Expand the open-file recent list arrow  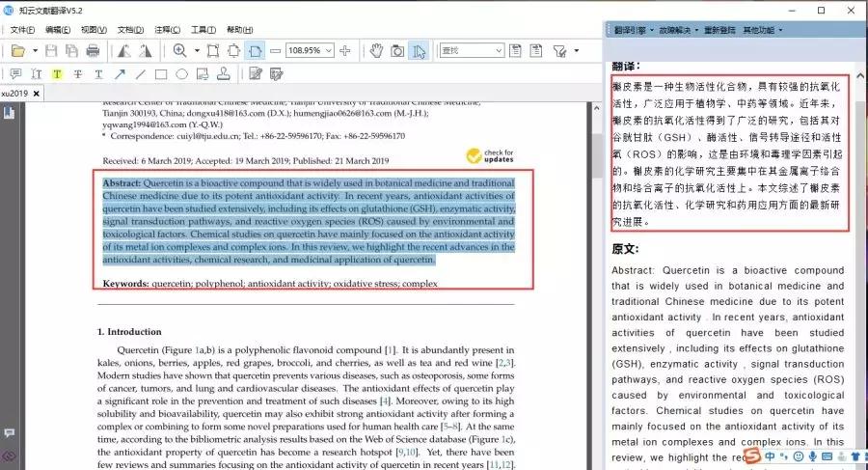coord(35,51)
